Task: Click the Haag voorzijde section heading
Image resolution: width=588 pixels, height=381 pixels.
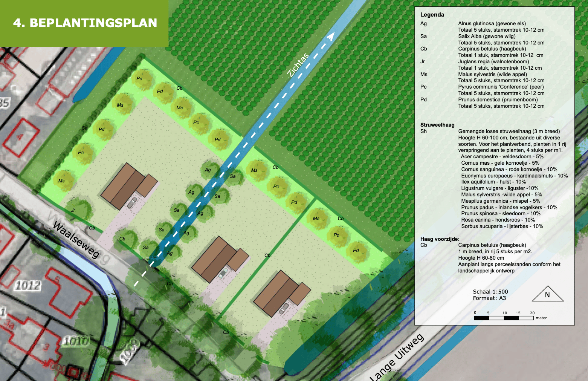Action: [x=440, y=239]
